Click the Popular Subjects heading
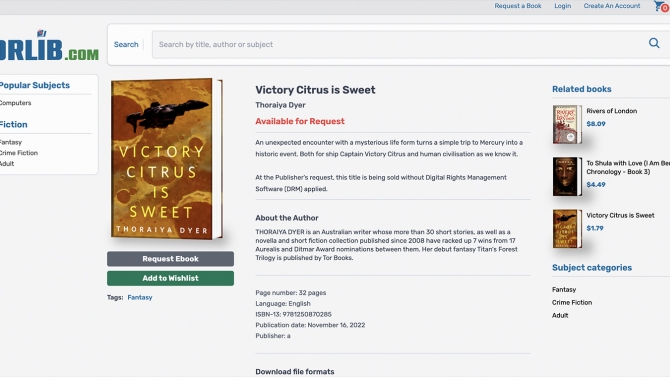Viewport: 670px width, 377px height. click(x=35, y=85)
